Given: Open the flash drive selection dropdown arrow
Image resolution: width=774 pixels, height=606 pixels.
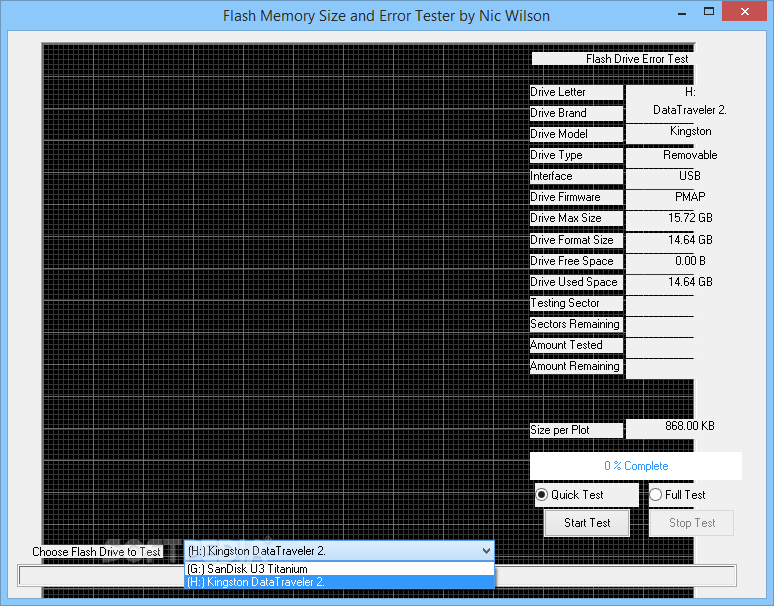Looking at the screenshot, I should (x=486, y=551).
